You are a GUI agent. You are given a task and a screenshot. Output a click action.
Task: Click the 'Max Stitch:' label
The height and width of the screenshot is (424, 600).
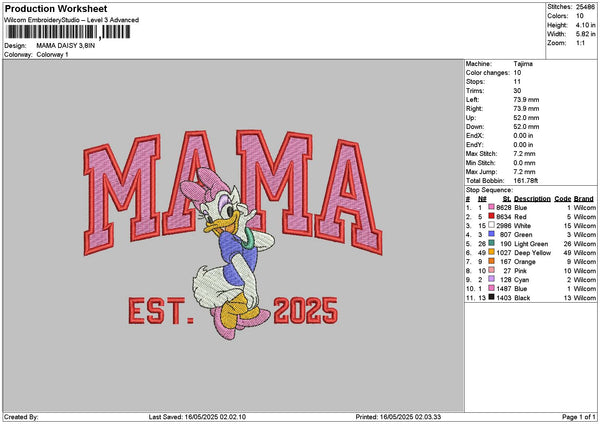pyautogui.click(x=481, y=153)
